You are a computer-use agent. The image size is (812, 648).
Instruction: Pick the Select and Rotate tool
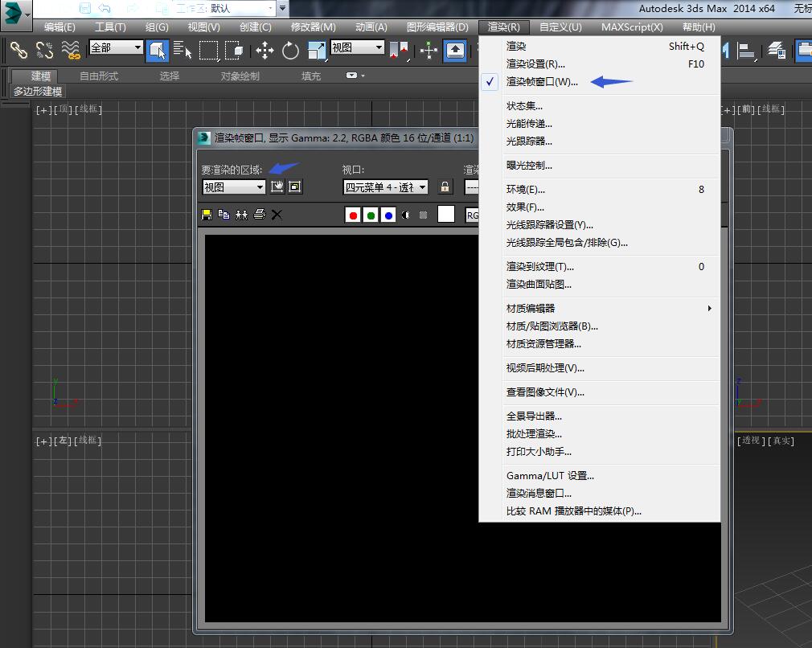[290, 51]
